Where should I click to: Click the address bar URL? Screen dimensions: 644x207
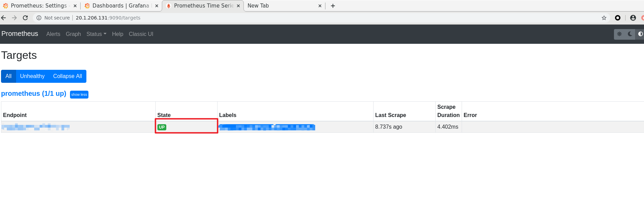(108, 18)
